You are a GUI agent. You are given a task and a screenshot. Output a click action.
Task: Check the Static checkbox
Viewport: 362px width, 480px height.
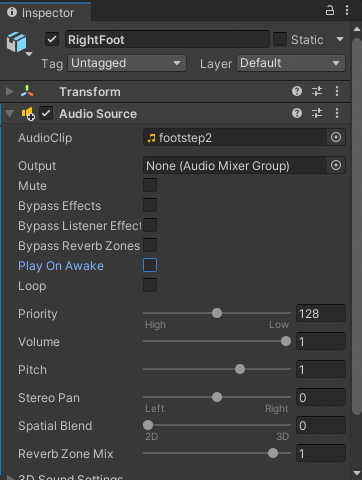[x=280, y=39]
